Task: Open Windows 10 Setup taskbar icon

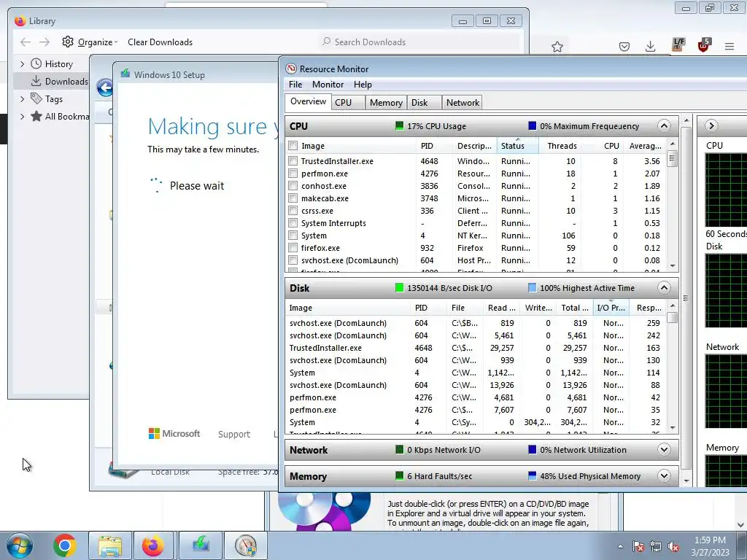Action: (201, 545)
